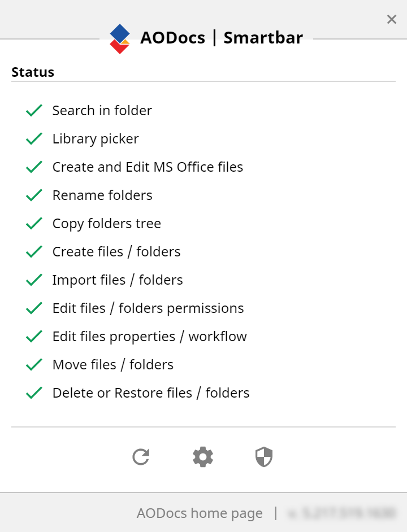Click the AODocs | Smartbar title text
Image resolution: width=407 pixels, height=532 pixels.
[x=222, y=37]
